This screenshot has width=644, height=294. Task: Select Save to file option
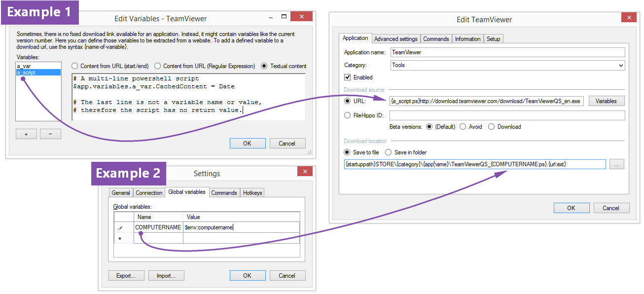tap(361, 152)
